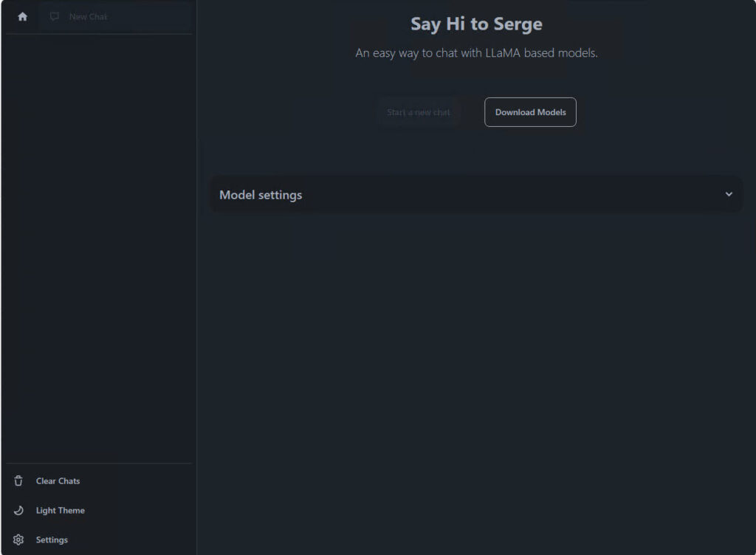Click the Say Hi to Serge heading
Viewport: 756px width, 555px height.
[476, 24]
